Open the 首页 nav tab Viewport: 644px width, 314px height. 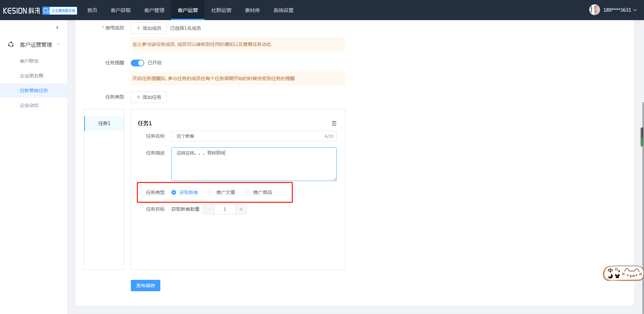point(92,10)
